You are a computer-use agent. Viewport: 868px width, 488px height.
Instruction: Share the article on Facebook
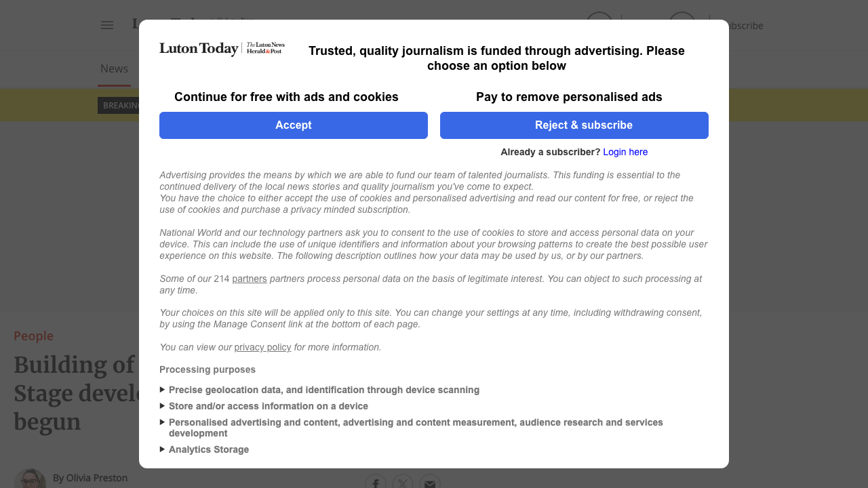click(x=376, y=482)
